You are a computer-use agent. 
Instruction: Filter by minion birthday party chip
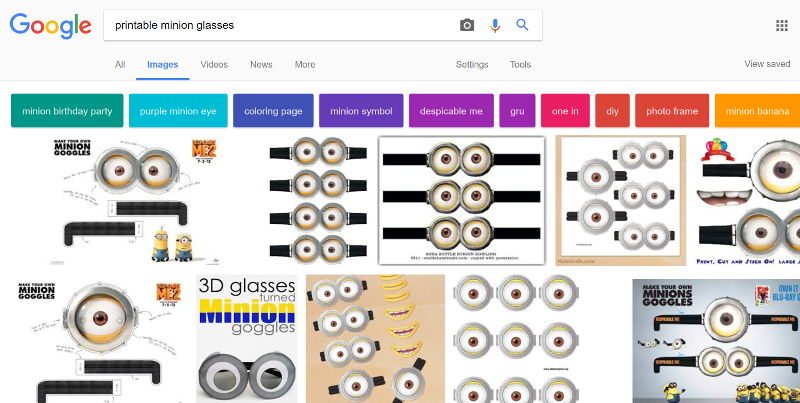pyautogui.click(x=67, y=111)
